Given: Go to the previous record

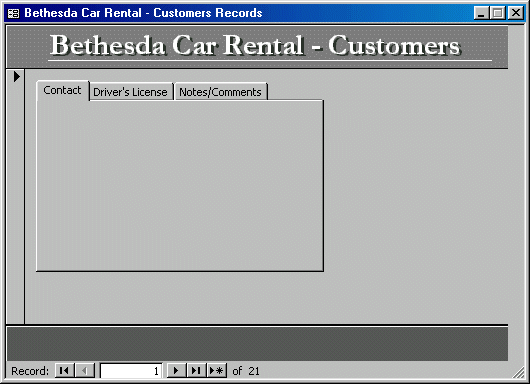Looking at the screenshot, I should pos(85,370).
